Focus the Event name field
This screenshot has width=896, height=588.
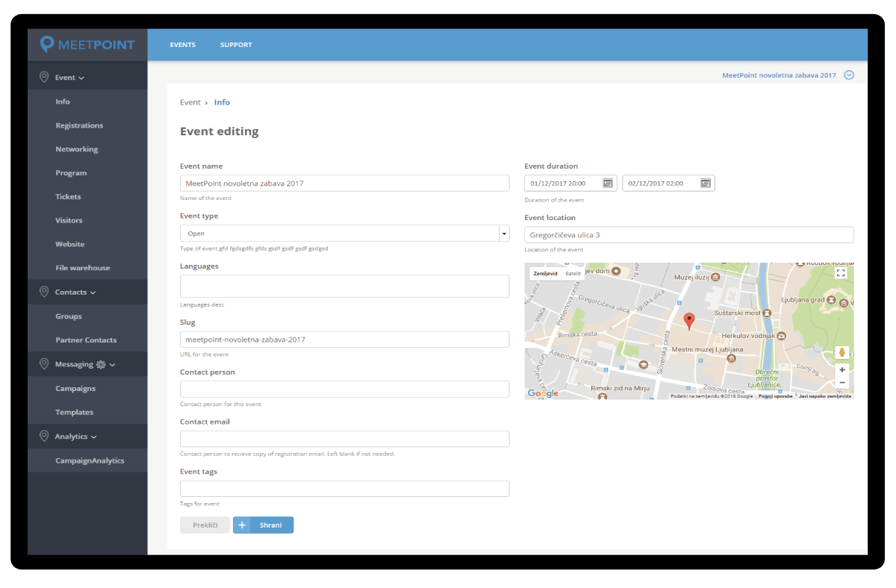click(345, 184)
